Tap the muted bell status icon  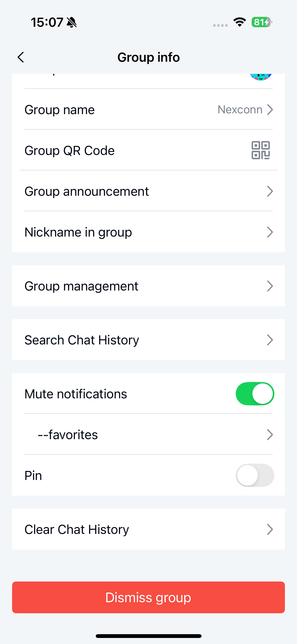pos(72,22)
